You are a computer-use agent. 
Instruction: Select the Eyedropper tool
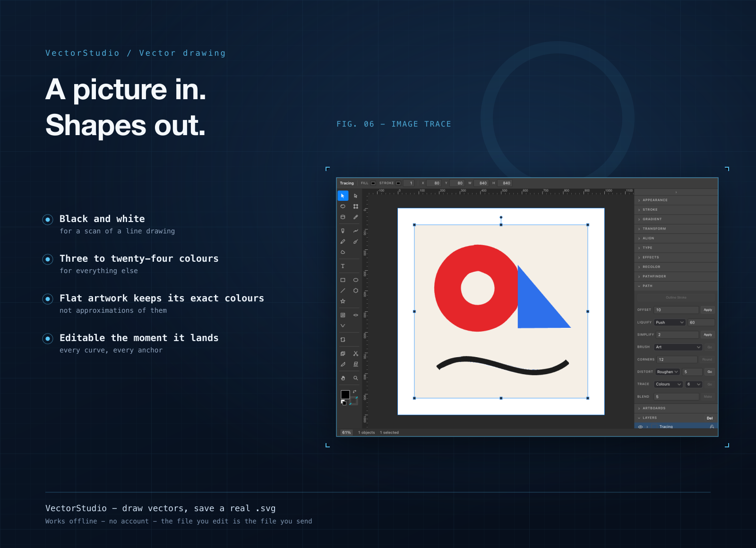pyautogui.click(x=356, y=217)
